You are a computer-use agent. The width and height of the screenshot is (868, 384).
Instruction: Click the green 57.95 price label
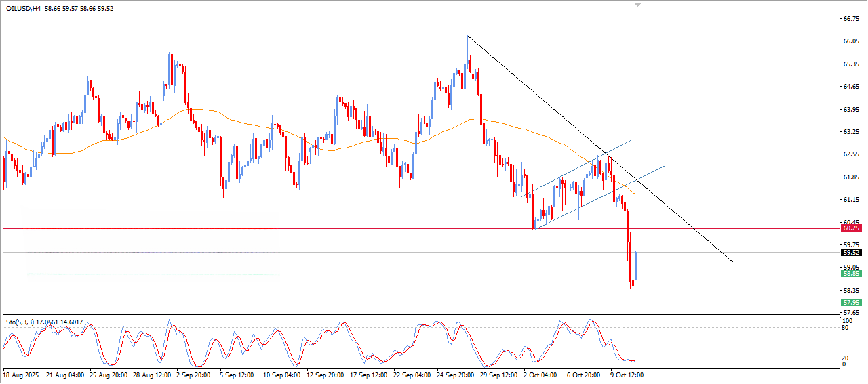click(x=850, y=302)
